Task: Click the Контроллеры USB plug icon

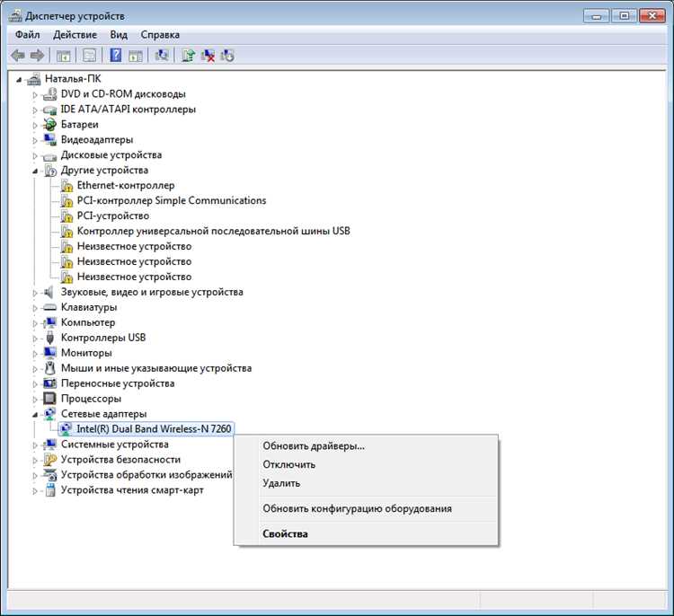Action: click(x=49, y=338)
